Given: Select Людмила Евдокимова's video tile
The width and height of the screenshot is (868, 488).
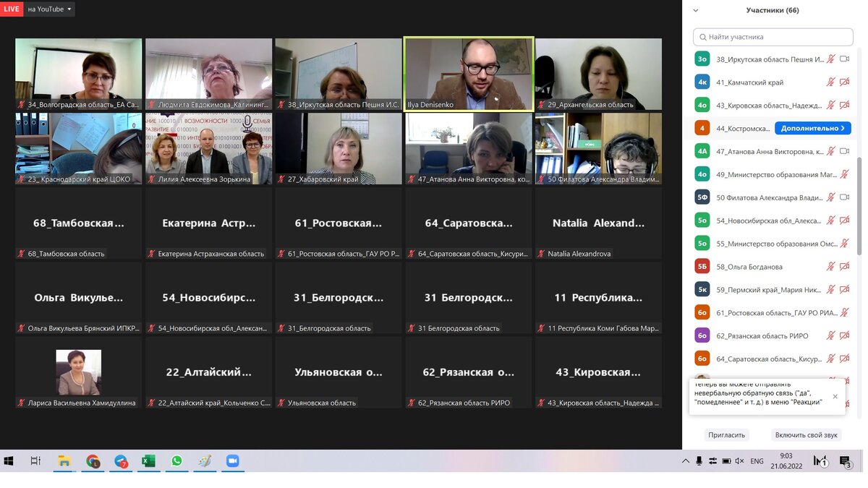Looking at the screenshot, I should coord(208,74).
